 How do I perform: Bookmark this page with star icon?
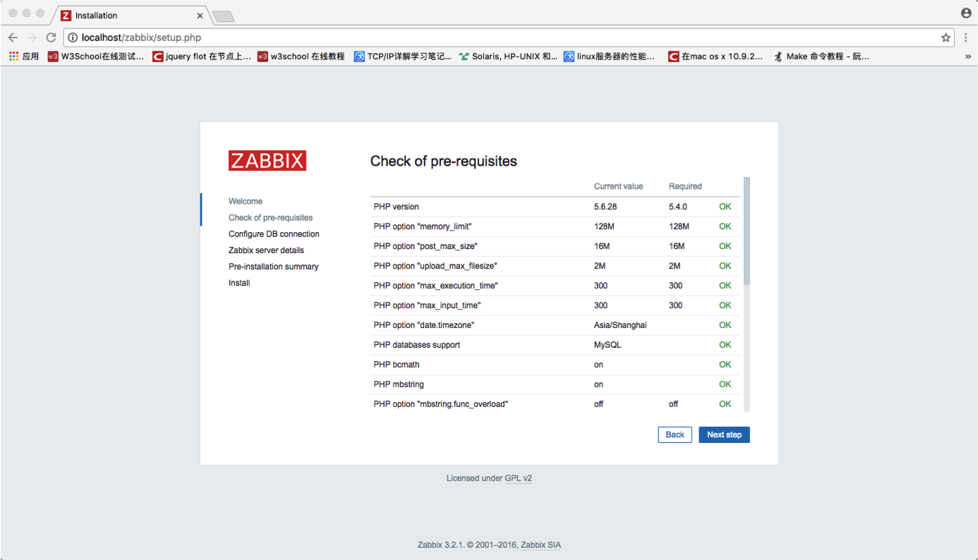click(946, 37)
